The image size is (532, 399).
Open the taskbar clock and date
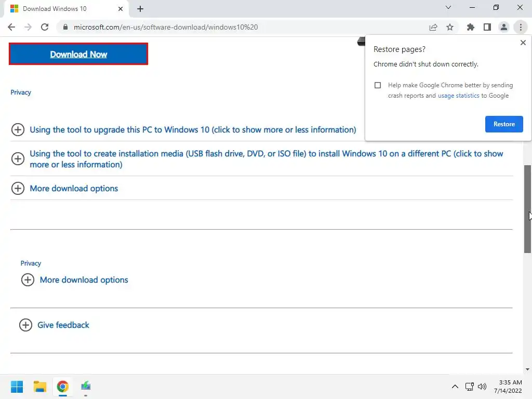pyautogui.click(x=508, y=387)
